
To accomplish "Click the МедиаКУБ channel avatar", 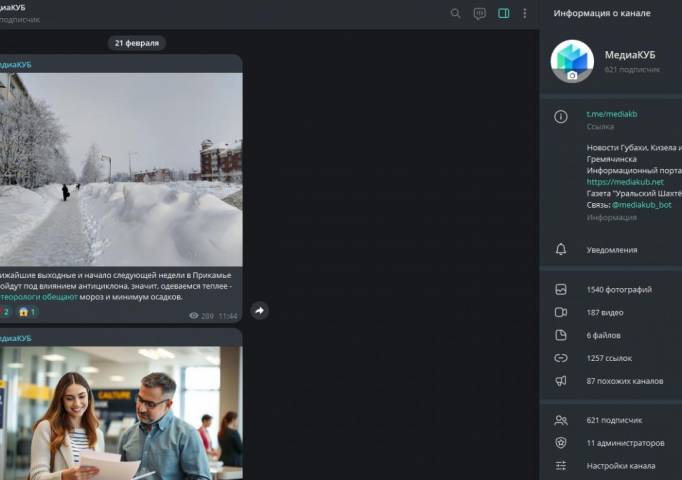I will (572, 61).
